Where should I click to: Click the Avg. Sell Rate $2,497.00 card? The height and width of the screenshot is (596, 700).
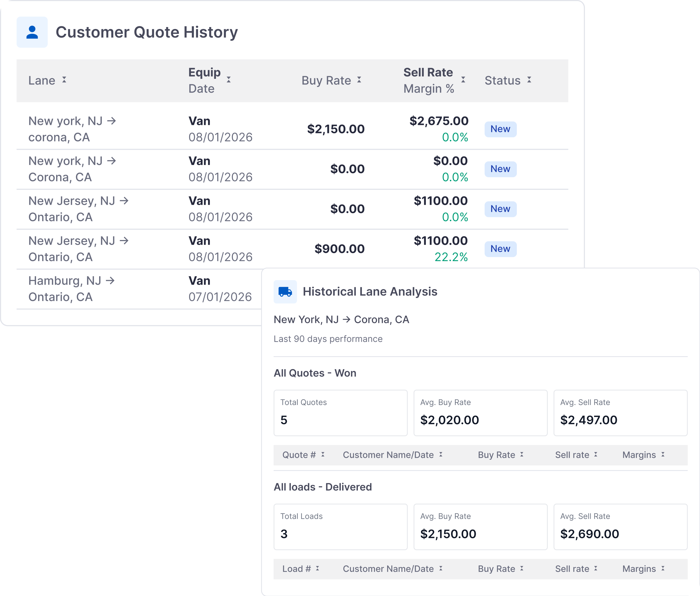point(620,413)
